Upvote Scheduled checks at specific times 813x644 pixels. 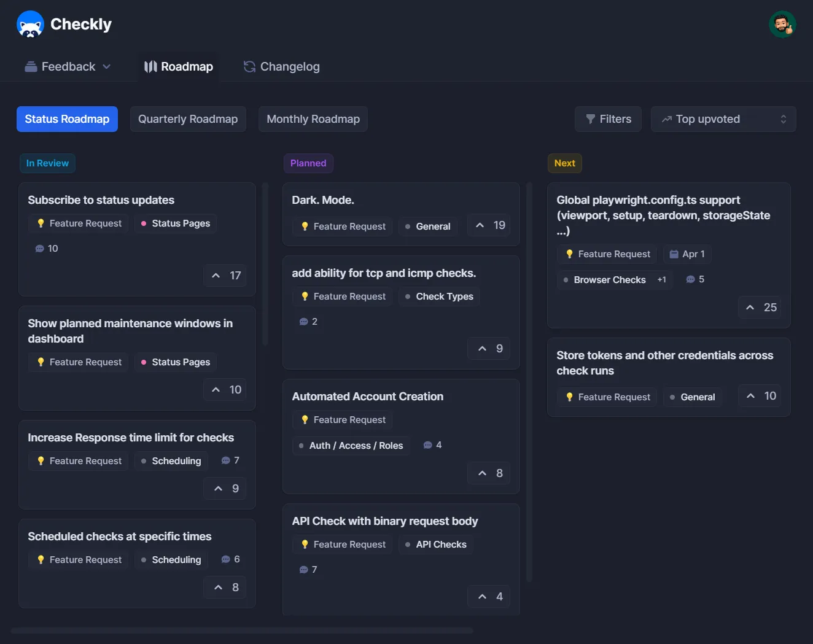(x=224, y=587)
